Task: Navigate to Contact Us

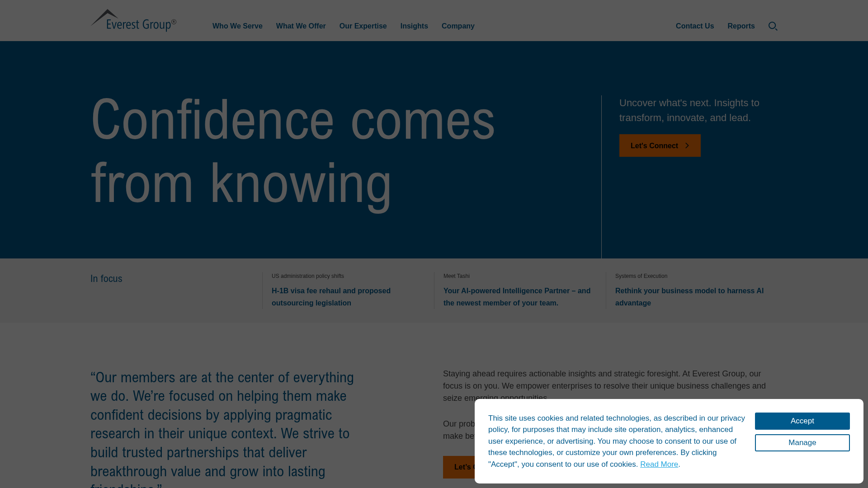Action: click(695, 26)
